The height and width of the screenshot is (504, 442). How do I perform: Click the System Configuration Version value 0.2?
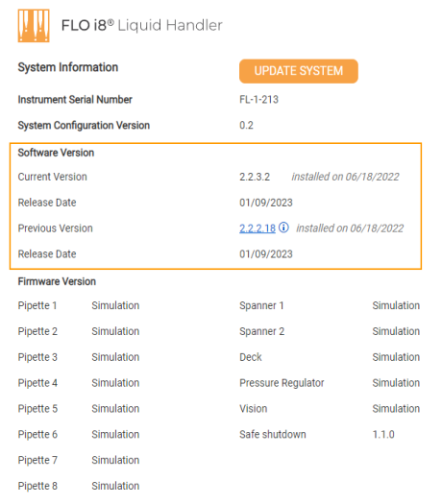point(246,125)
